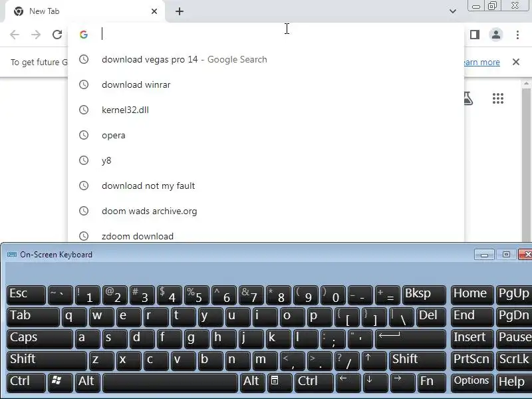The height and width of the screenshot is (399, 532).
Task: Open the Chrome profile avatar icon
Action: (x=495, y=35)
